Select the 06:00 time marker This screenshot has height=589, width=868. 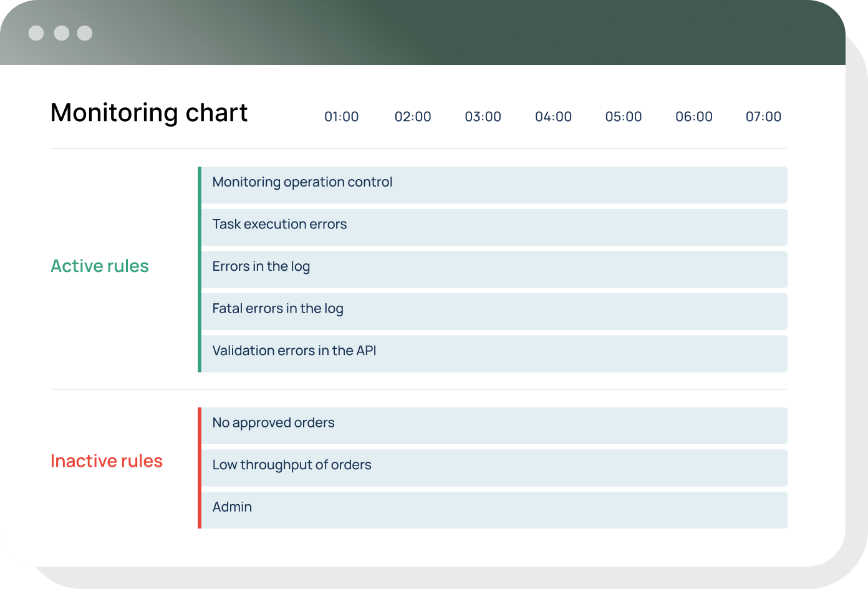tap(694, 117)
